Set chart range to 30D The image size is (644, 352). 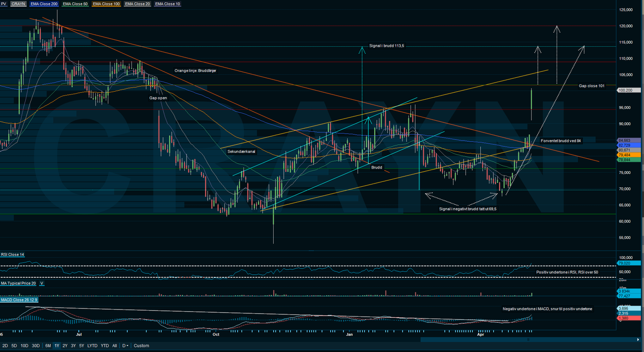(35, 346)
